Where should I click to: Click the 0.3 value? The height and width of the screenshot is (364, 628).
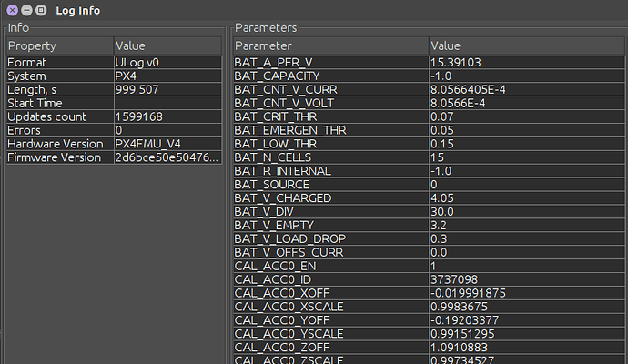527,239
